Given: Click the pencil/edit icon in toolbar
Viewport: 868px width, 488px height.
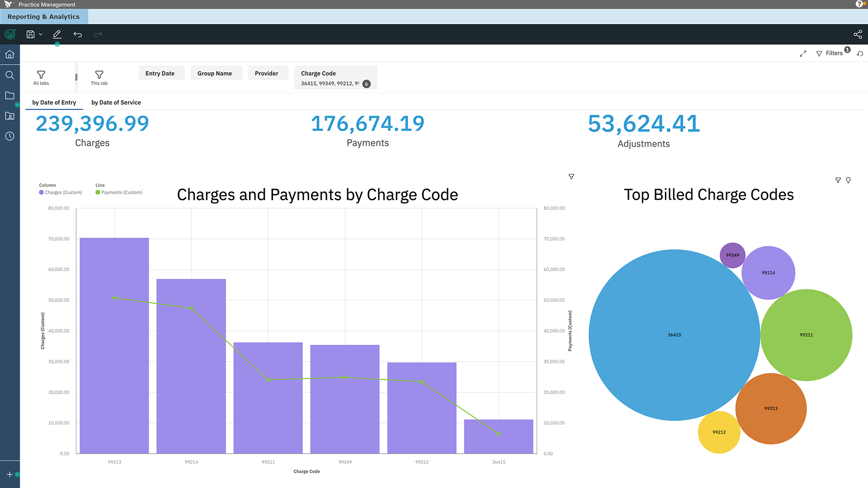Looking at the screenshot, I should click(x=57, y=34).
